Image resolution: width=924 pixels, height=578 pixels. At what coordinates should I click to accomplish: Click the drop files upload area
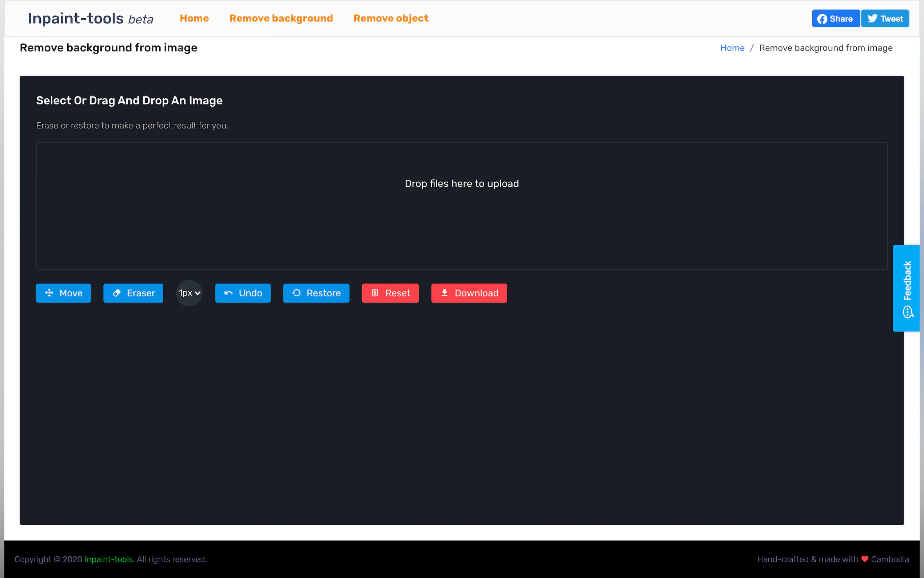click(461, 229)
